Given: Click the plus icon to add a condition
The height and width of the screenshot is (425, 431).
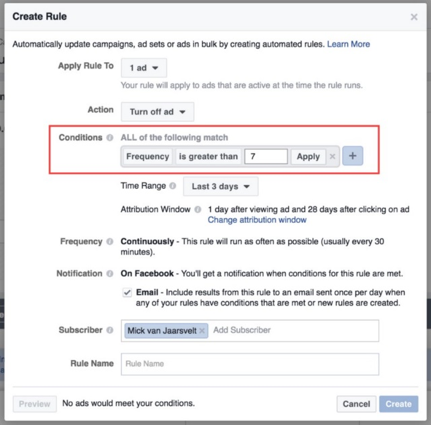Looking at the screenshot, I should (x=352, y=156).
